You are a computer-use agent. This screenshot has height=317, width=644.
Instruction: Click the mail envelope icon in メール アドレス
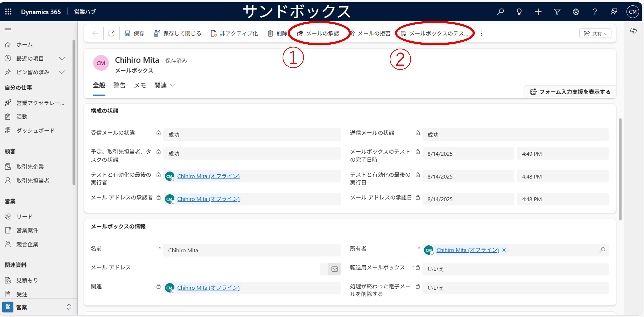(334, 269)
